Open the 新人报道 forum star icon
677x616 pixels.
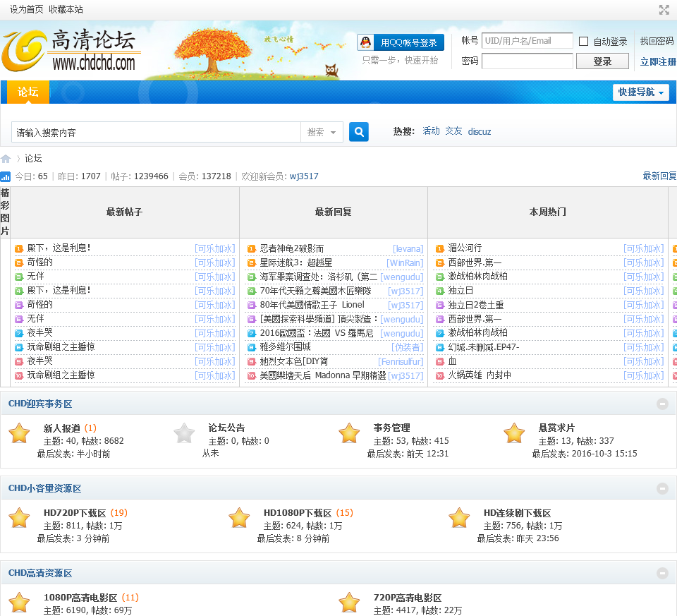[x=19, y=433]
